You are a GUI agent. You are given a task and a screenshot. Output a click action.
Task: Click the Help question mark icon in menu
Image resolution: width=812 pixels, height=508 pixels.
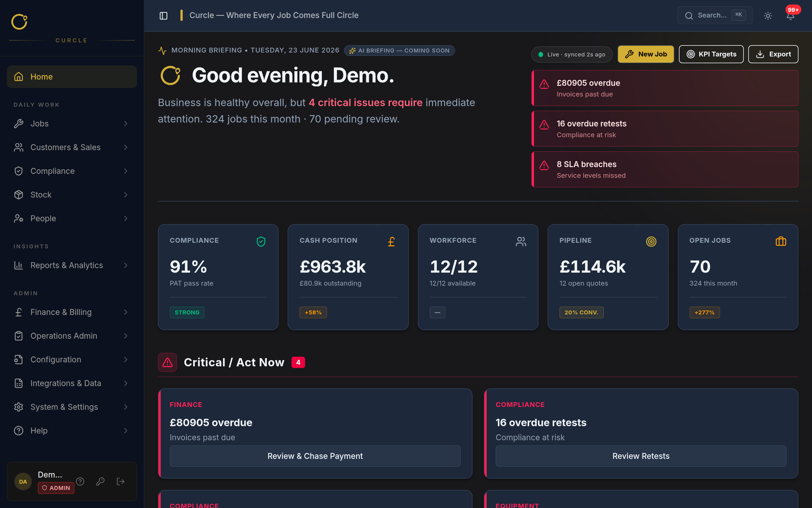click(x=18, y=431)
